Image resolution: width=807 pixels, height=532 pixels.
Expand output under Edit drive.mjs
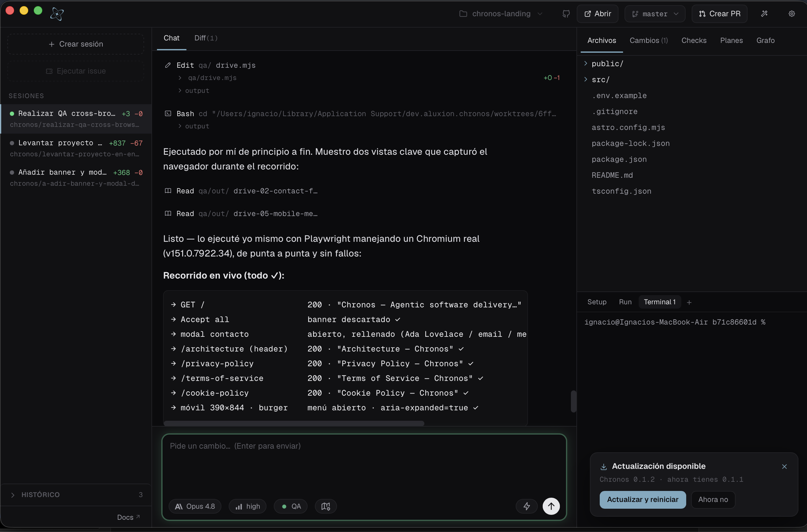click(x=193, y=91)
